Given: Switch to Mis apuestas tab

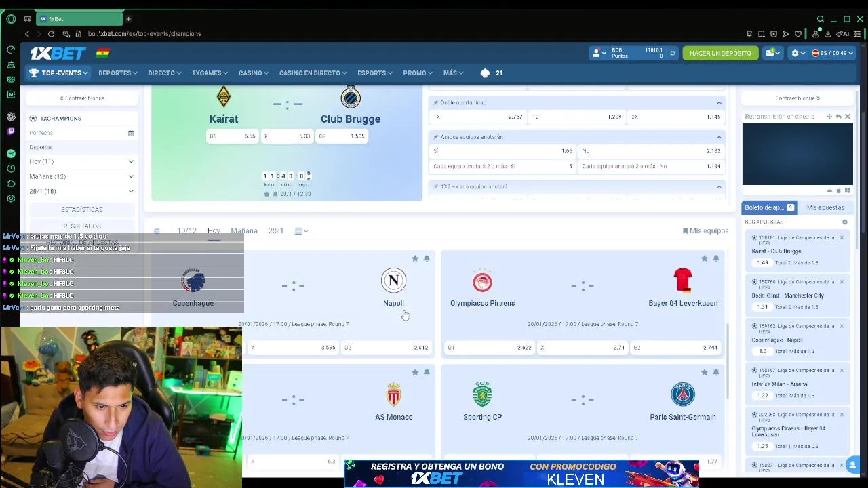Looking at the screenshot, I should click(x=825, y=207).
